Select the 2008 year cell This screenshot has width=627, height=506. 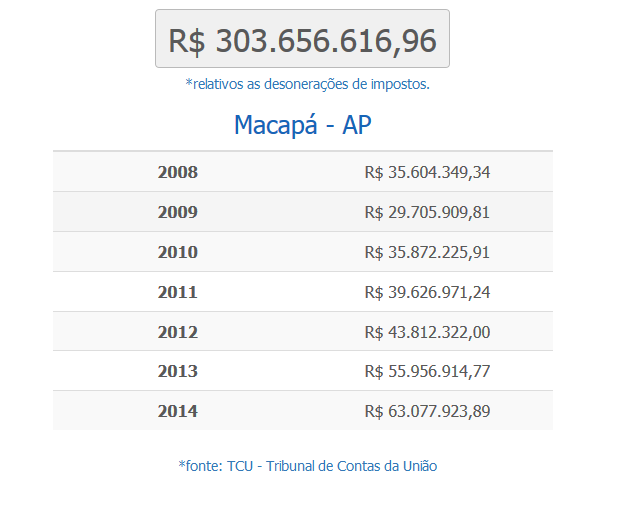click(178, 172)
